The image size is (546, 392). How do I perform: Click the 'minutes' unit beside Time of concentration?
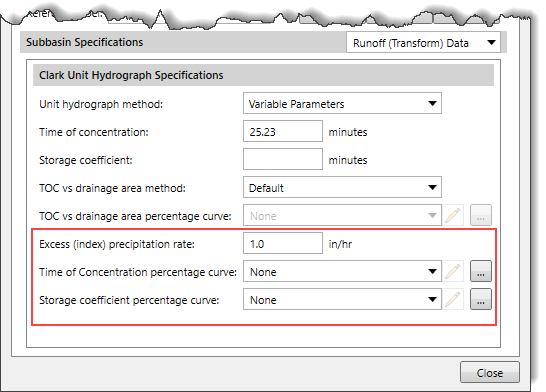click(348, 132)
